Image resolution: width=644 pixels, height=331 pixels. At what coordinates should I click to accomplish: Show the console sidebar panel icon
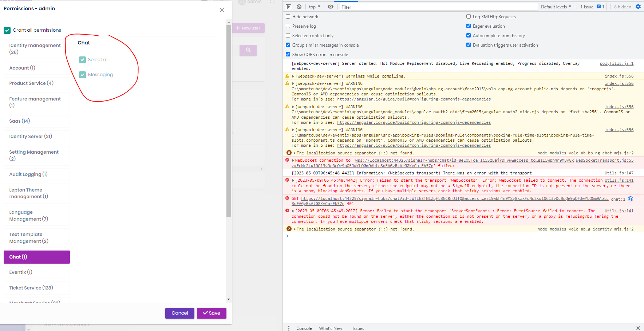(x=288, y=7)
